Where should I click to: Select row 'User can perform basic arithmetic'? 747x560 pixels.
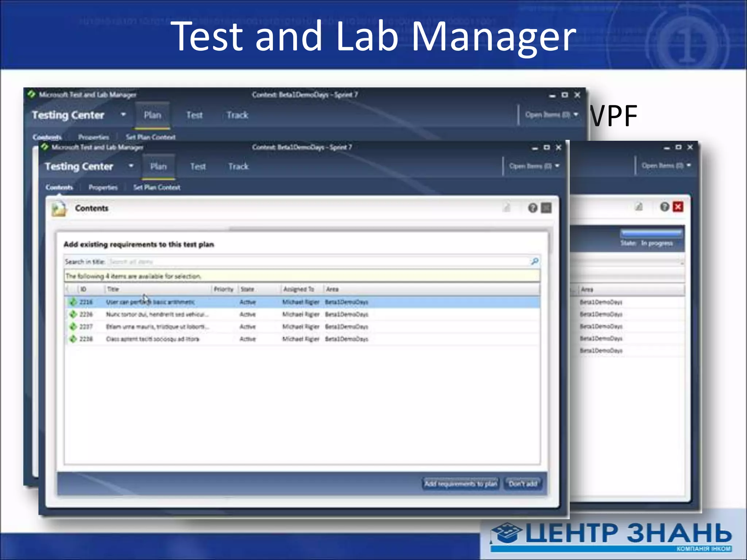(303, 302)
